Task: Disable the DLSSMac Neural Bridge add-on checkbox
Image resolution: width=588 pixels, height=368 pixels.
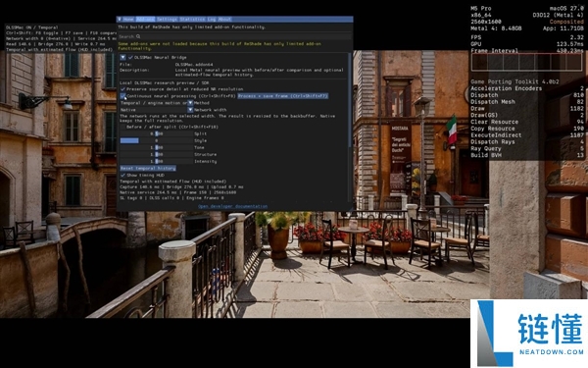Action: tap(130, 58)
